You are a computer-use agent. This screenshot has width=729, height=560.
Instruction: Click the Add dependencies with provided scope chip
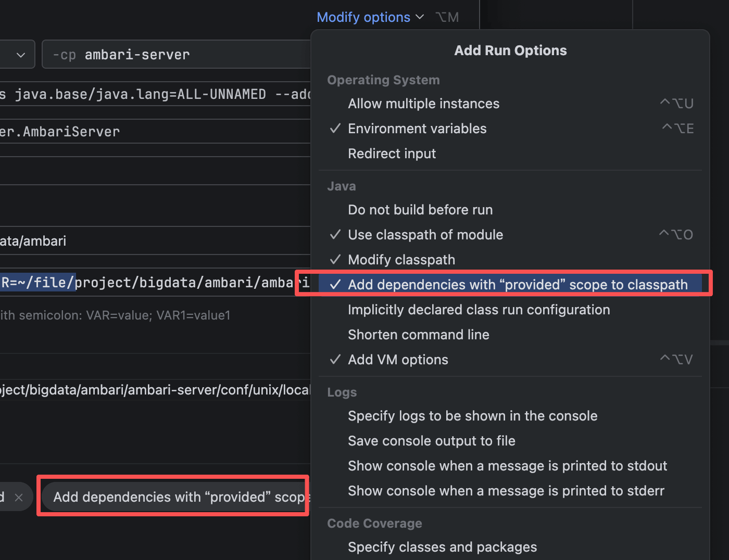pyautogui.click(x=177, y=497)
